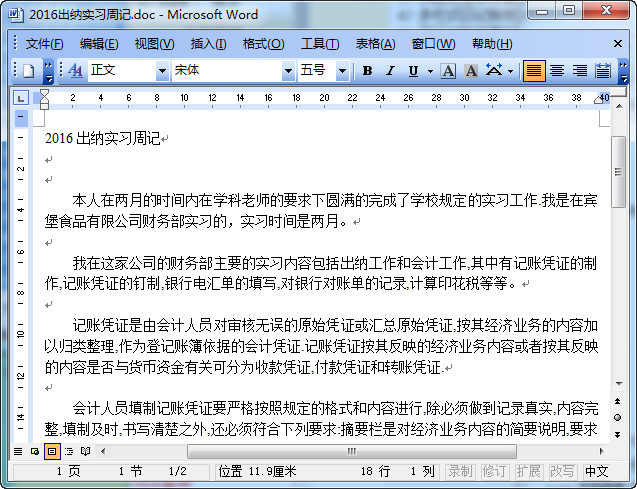637x489 pixels.
Task: Toggle 扩展 extend selection in status bar
Action: pyautogui.click(x=529, y=471)
